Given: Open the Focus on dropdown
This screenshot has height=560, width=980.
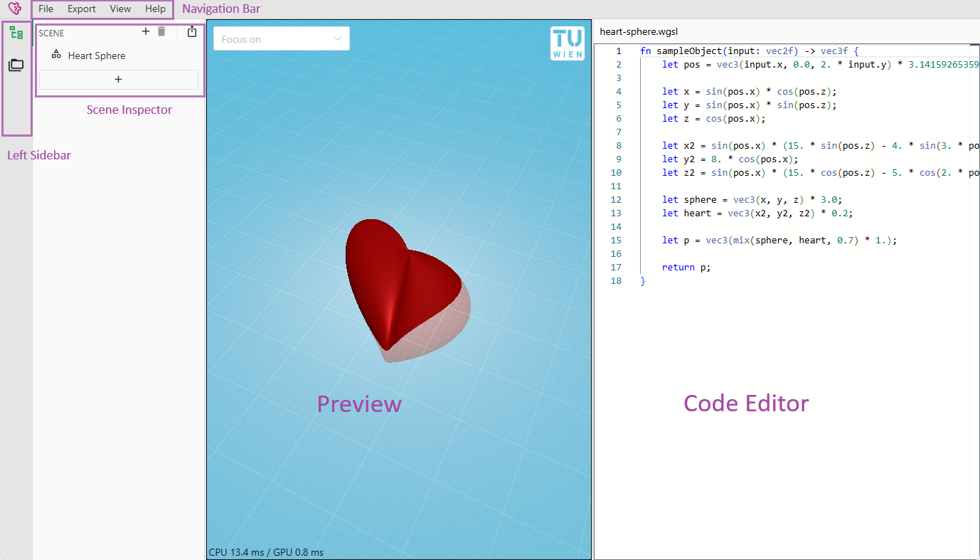Looking at the screenshot, I should (282, 38).
